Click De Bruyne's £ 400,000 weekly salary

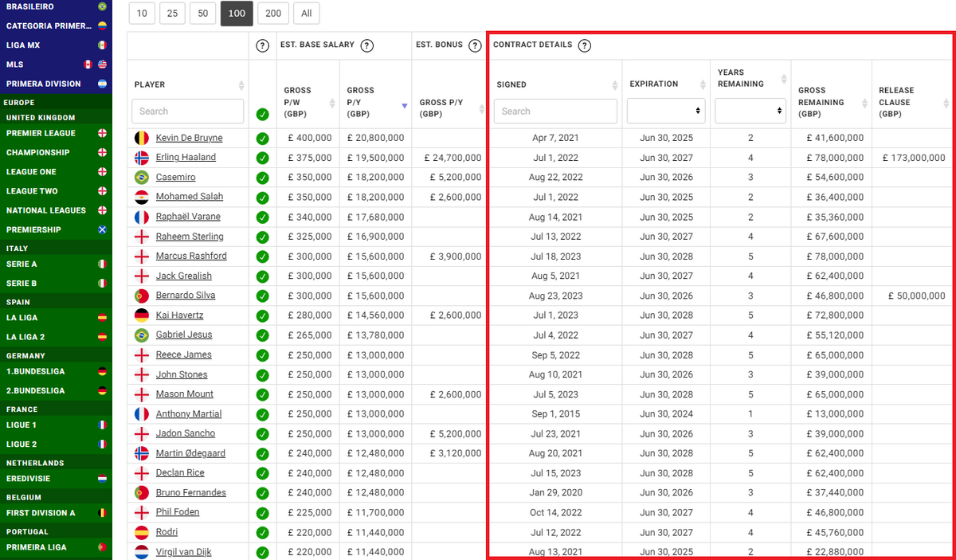point(308,138)
